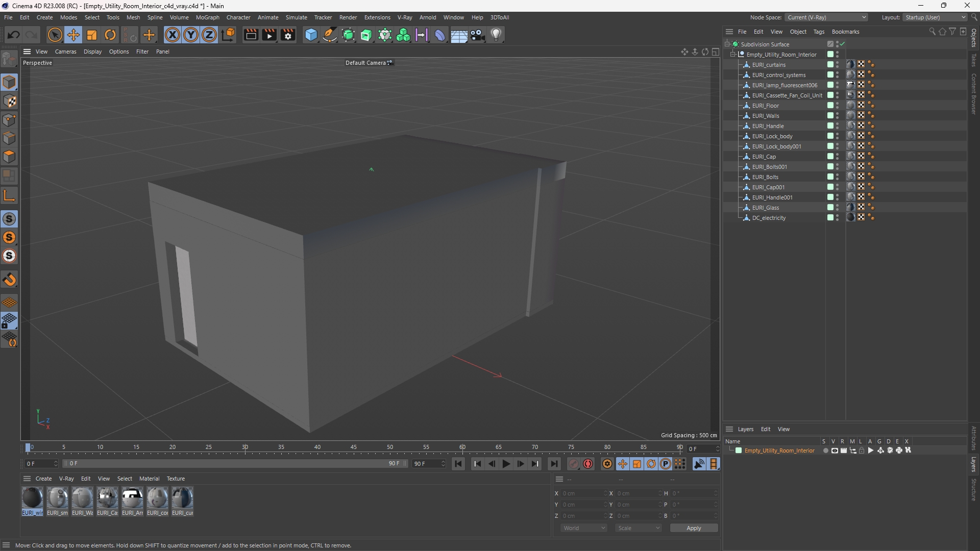Click the Apply button
Image resolution: width=980 pixels, height=551 pixels.
pos(694,528)
